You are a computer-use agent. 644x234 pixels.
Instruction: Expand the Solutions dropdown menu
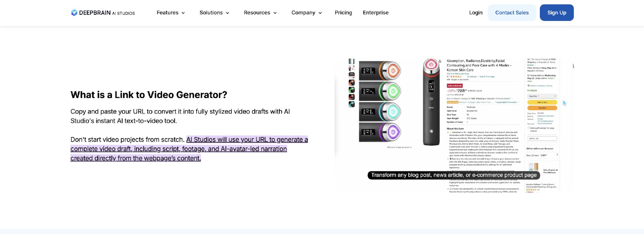coord(214,13)
